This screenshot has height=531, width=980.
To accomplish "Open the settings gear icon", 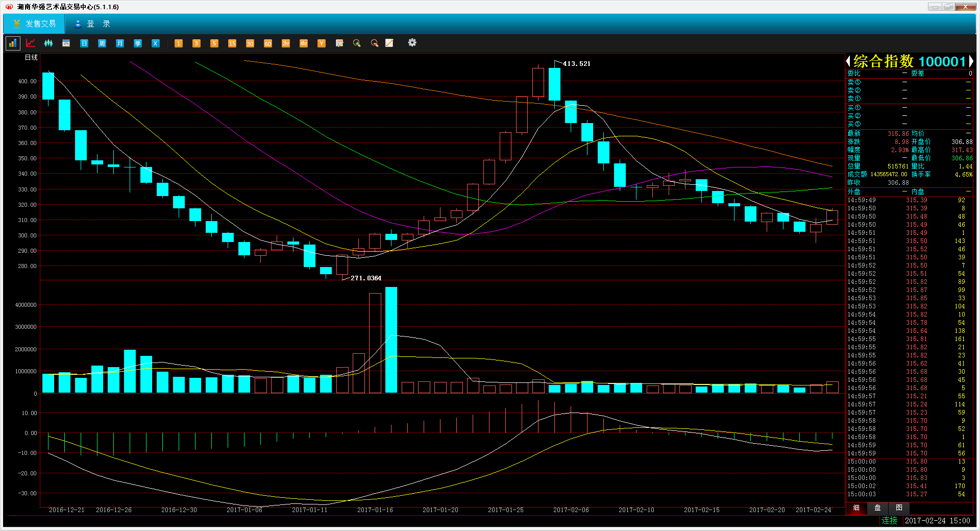I will [x=412, y=43].
